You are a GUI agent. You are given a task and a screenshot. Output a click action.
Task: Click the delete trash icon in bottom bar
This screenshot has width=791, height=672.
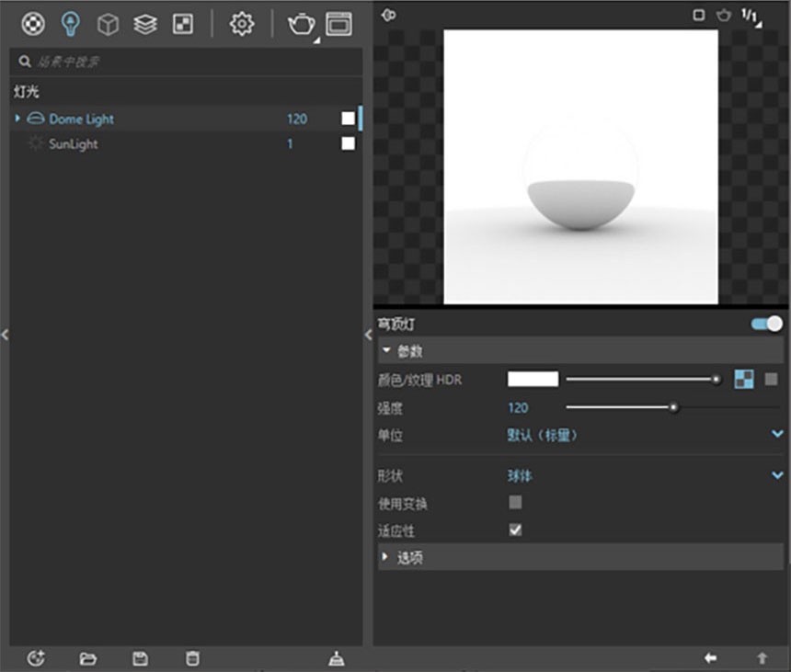click(x=192, y=658)
